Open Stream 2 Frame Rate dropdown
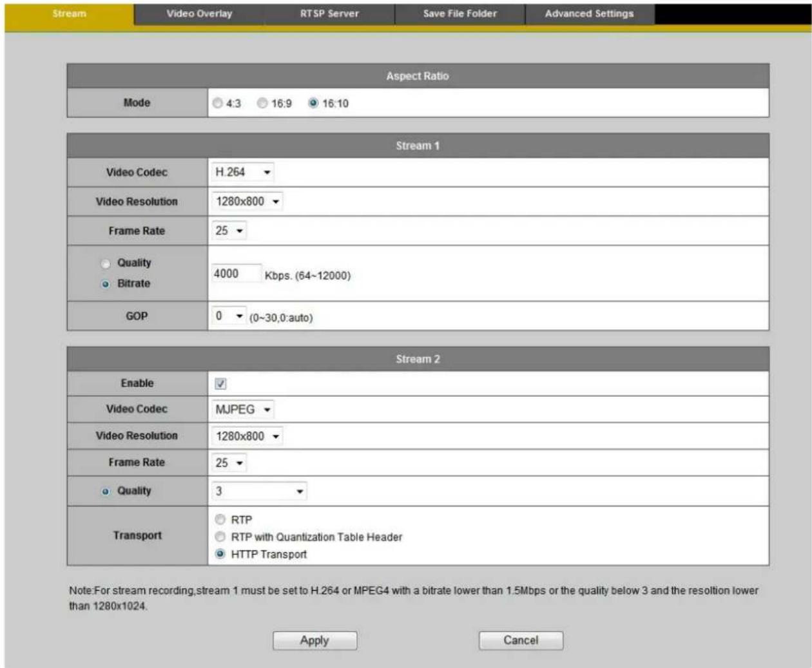 (x=229, y=463)
